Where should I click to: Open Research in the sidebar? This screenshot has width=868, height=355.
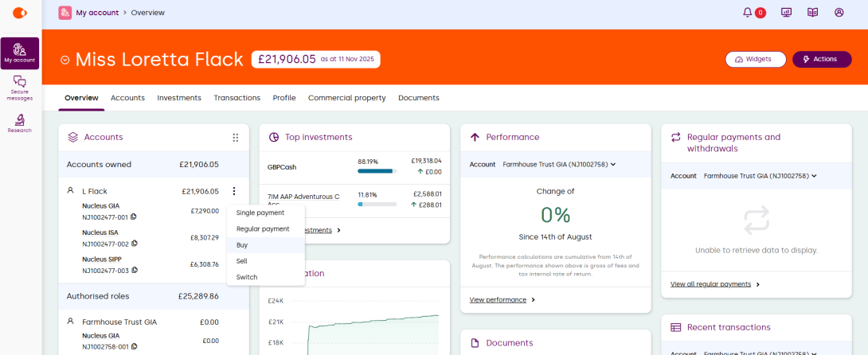(20, 123)
